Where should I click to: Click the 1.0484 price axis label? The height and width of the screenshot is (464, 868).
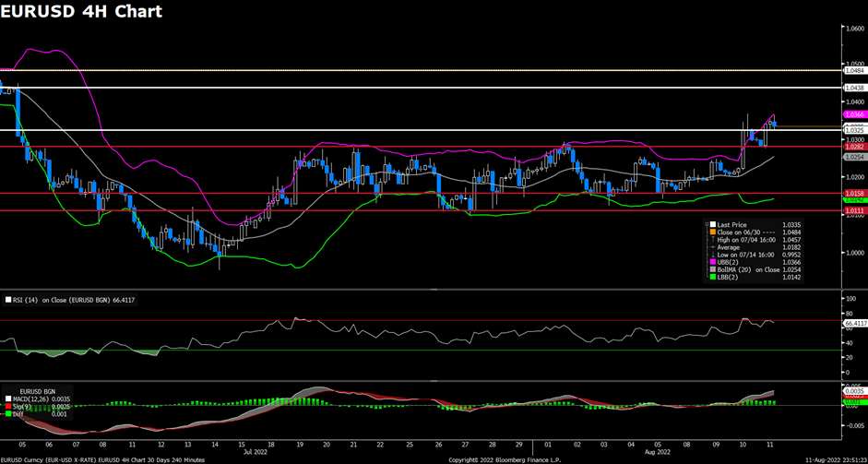point(852,70)
